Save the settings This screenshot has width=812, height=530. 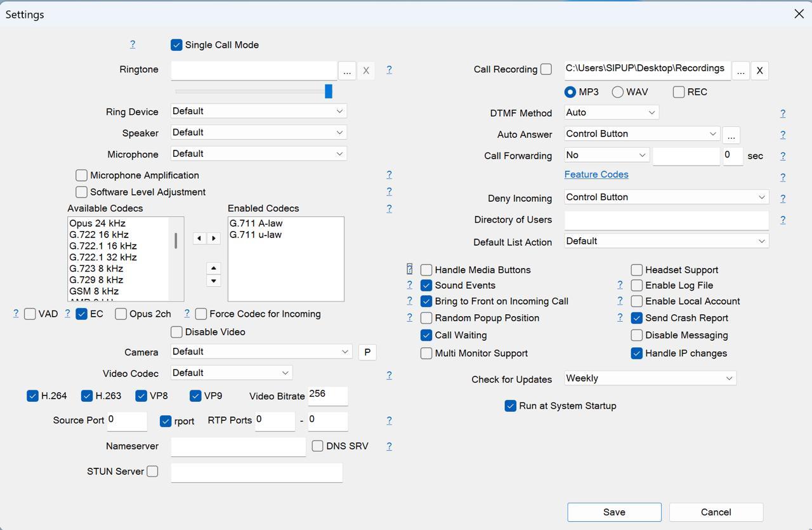coord(614,512)
